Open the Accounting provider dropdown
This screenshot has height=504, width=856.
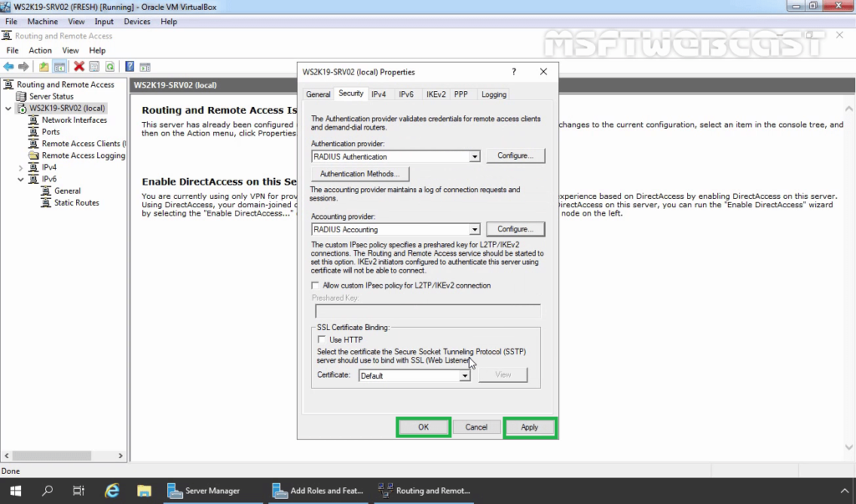[x=475, y=230]
